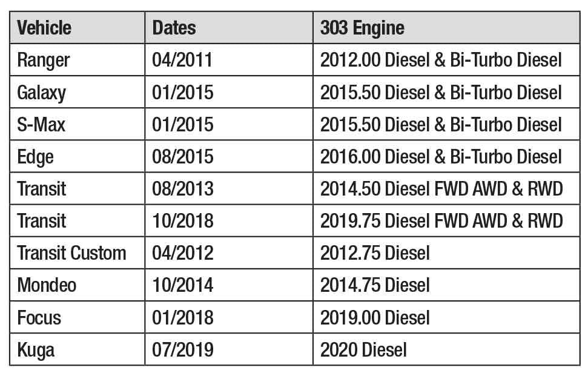
Task: Click the 10/2018 date cell
Action: click(x=183, y=220)
